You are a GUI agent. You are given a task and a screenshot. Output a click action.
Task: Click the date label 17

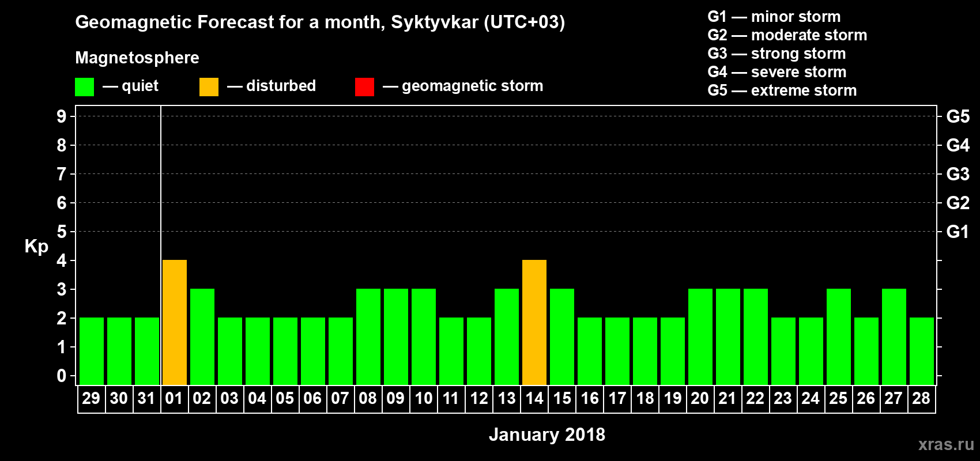(617, 398)
